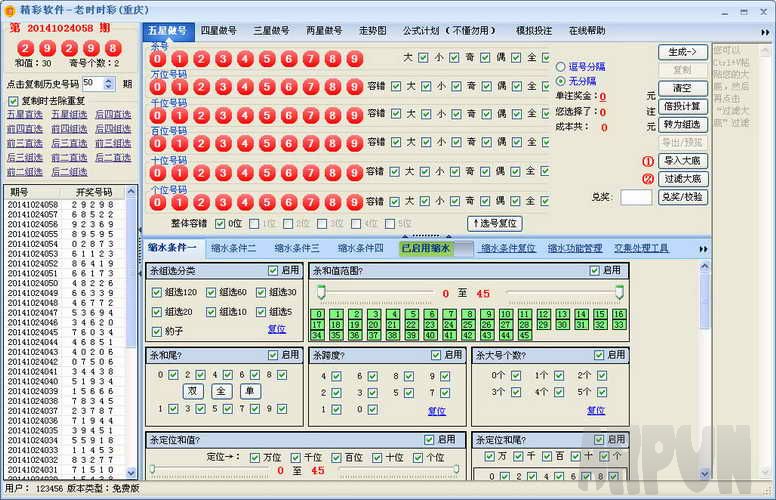Click 转为组选 button
This screenshot has width=776, height=500.
(x=682, y=124)
